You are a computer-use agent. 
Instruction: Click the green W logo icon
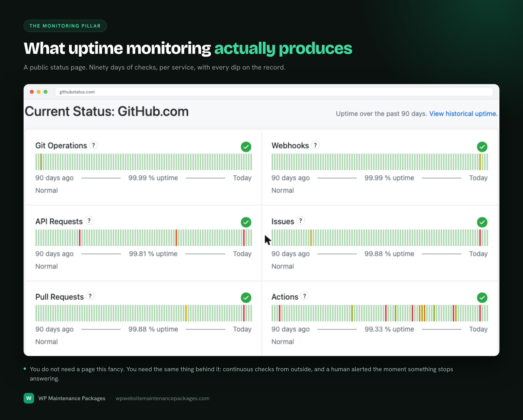coord(29,398)
